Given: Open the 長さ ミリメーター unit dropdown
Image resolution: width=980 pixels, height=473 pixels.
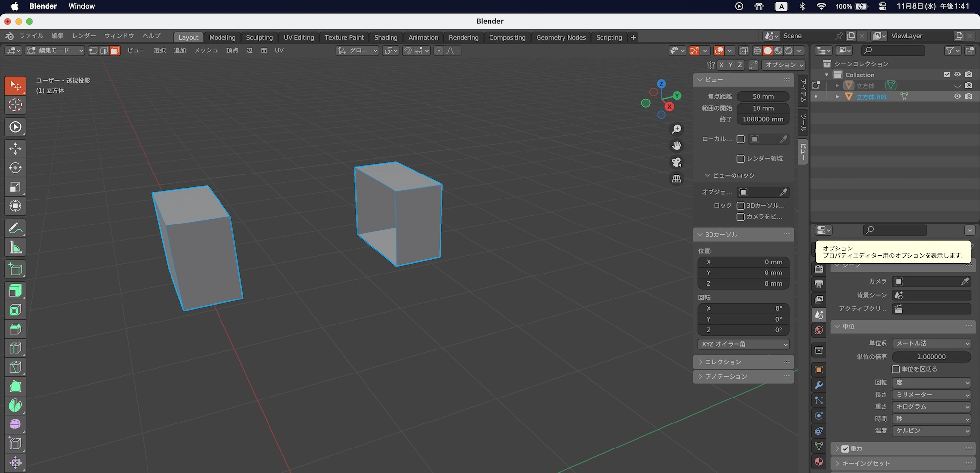Looking at the screenshot, I should (x=931, y=395).
